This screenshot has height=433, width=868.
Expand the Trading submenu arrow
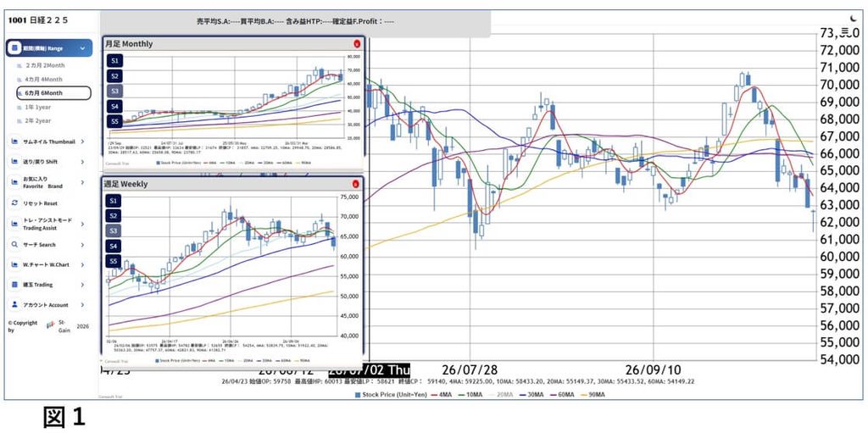click(x=82, y=285)
